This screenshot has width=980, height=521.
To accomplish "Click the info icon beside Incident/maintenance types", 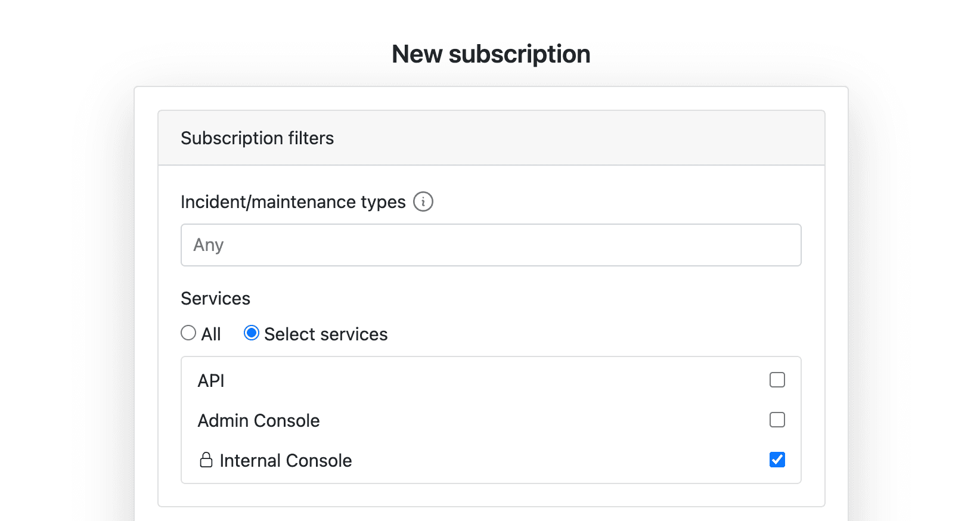I will click(423, 201).
